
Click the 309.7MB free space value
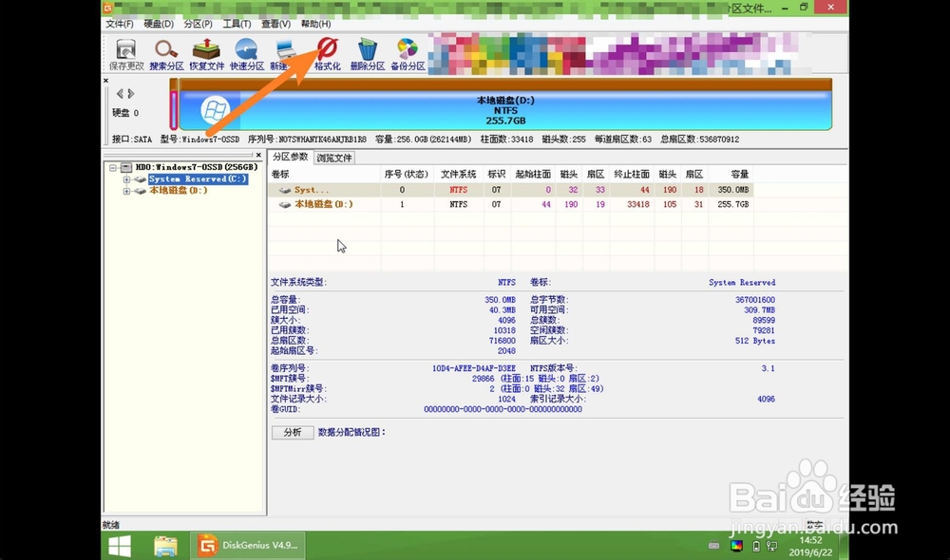click(759, 310)
